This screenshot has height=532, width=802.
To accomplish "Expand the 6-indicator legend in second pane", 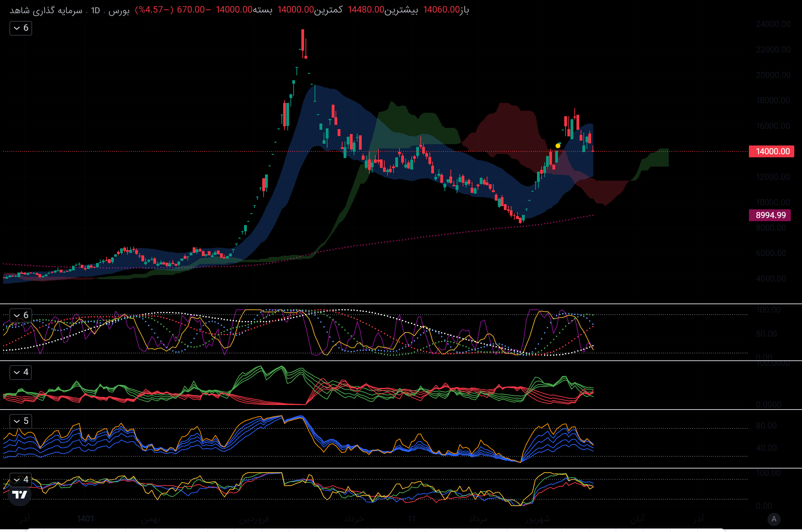I will (21, 315).
